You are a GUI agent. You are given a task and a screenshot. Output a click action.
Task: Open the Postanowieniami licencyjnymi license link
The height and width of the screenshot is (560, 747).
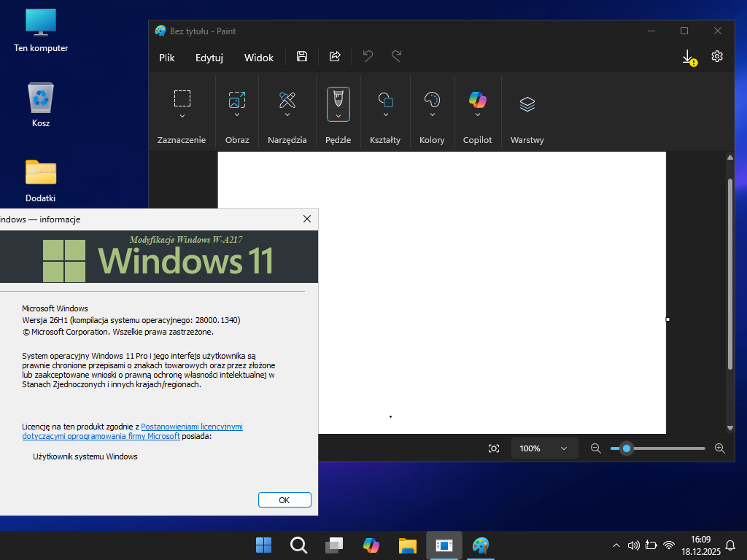(x=192, y=427)
